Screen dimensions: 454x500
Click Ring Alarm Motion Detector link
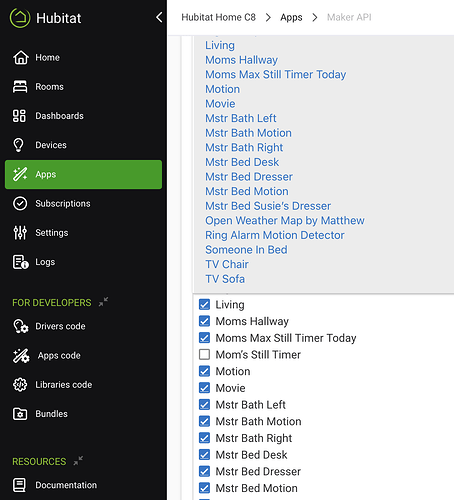point(275,235)
